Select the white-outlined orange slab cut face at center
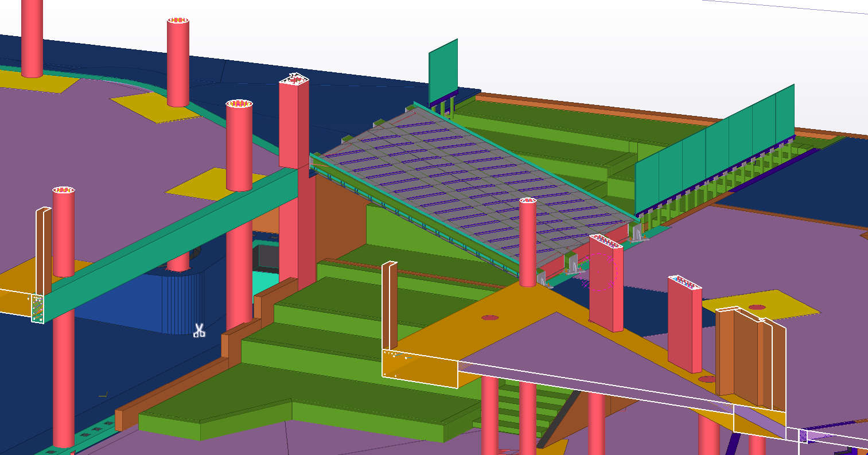Viewport: 868px width, 455px height. click(419, 367)
